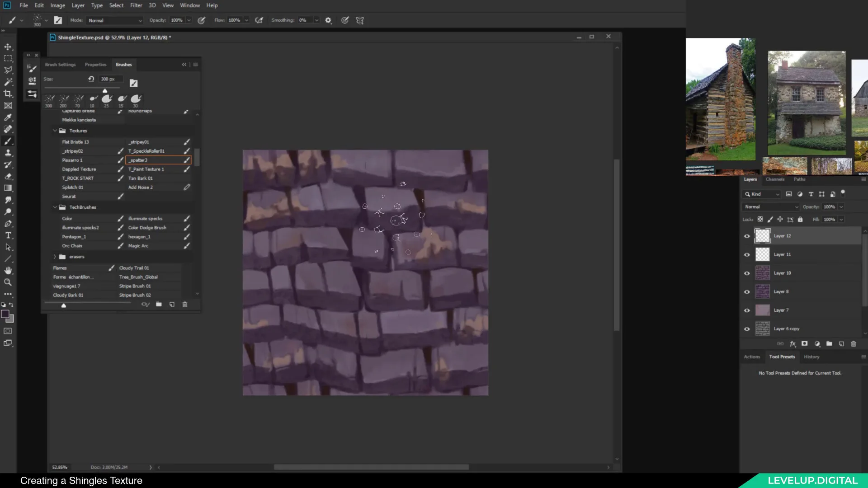The height and width of the screenshot is (488, 868).
Task: Select the Hand tool
Action: 8,270
